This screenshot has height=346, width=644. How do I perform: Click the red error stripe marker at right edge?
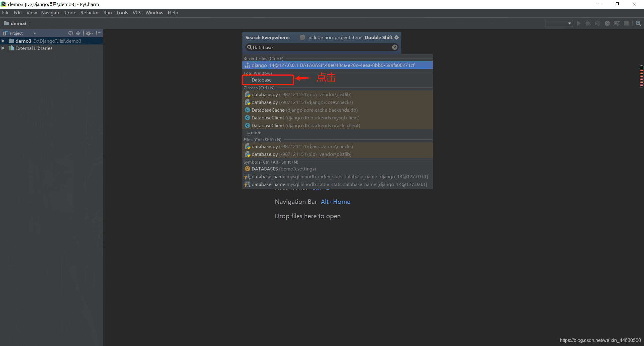pos(642,76)
